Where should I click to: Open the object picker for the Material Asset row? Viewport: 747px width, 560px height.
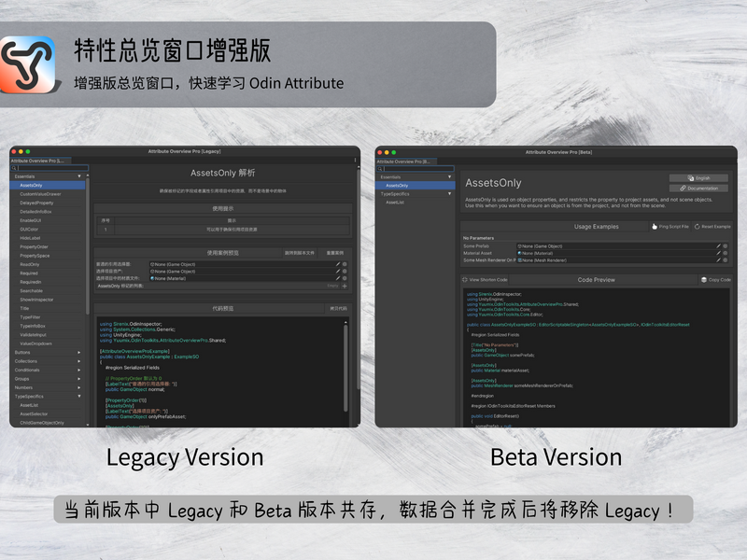pyautogui.click(x=726, y=253)
